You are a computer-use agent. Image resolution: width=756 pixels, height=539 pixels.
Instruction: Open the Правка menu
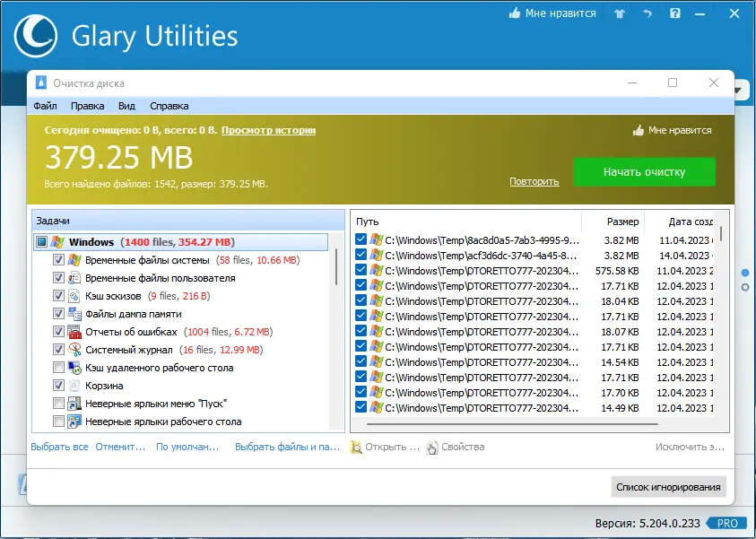[87, 106]
